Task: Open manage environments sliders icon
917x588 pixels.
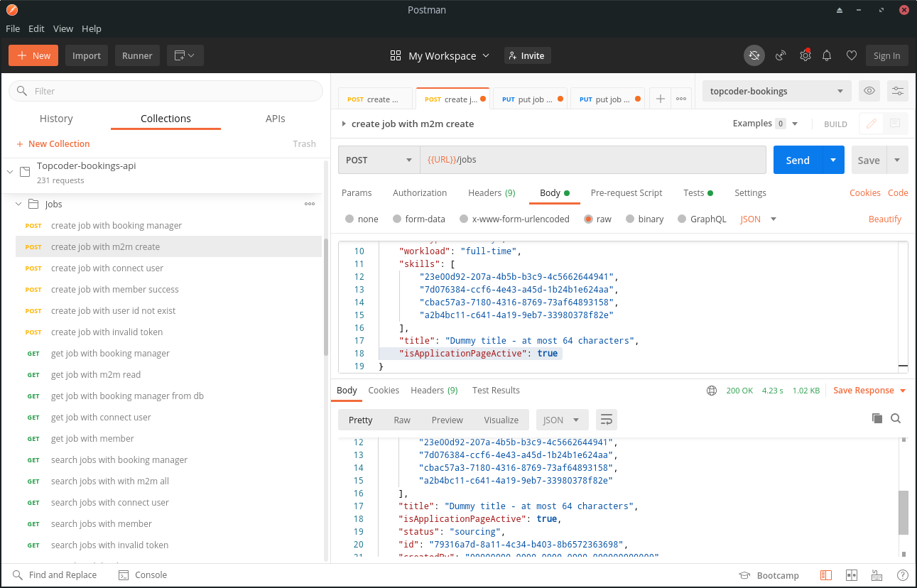Action: pos(898,91)
